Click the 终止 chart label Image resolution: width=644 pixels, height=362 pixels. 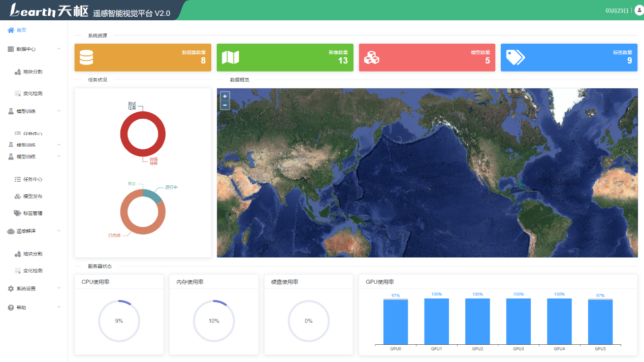tap(132, 183)
